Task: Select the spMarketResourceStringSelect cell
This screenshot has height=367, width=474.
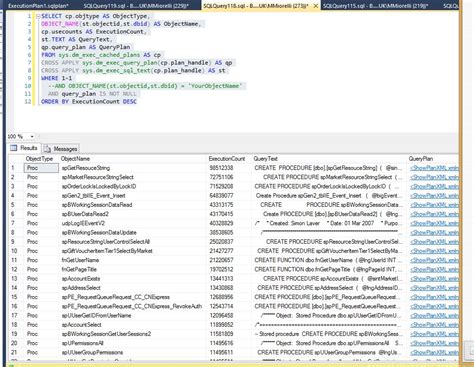Action: (133, 177)
